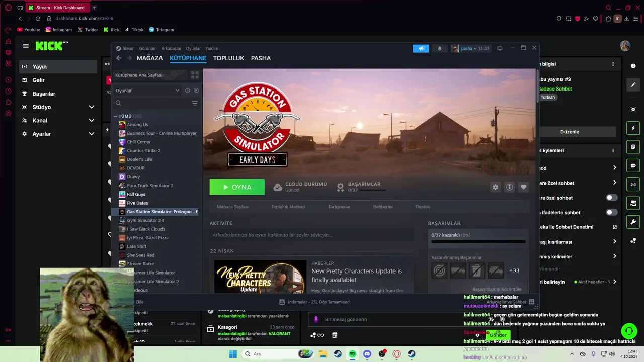Click the Kick profile avatar
Viewport: 644px width, 362px height.
[x=625, y=46]
